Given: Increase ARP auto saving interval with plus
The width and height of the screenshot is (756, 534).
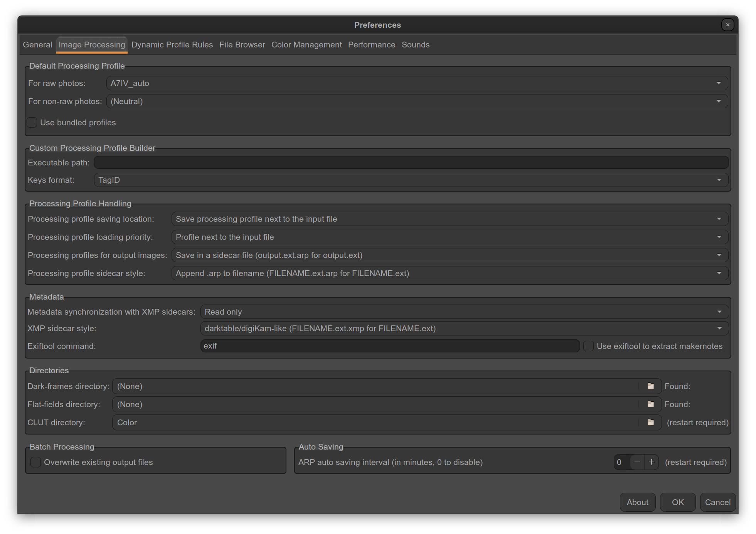Looking at the screenshot, I should pyautogui.click(x=651, y=462).
